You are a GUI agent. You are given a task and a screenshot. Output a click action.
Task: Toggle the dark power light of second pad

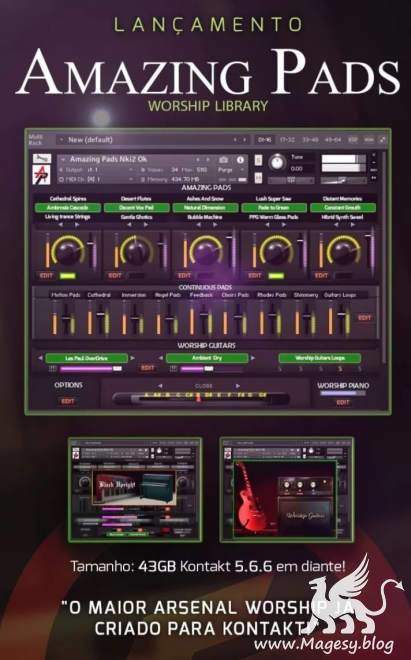click(136, 276)
